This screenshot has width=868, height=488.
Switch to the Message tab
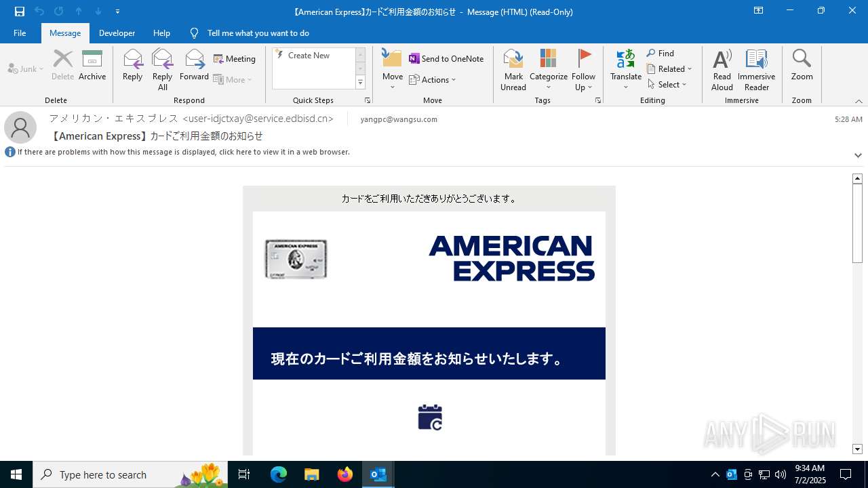point(65,33)
